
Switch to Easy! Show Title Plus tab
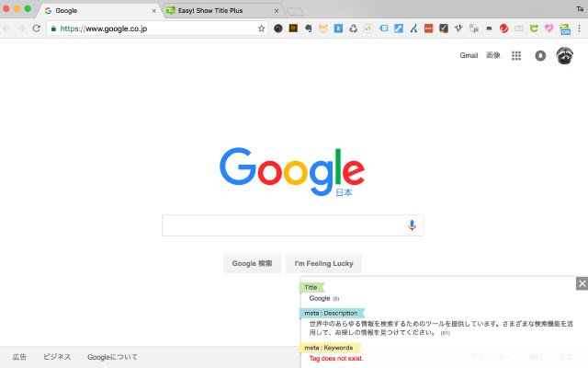click(x=222, y=10)
